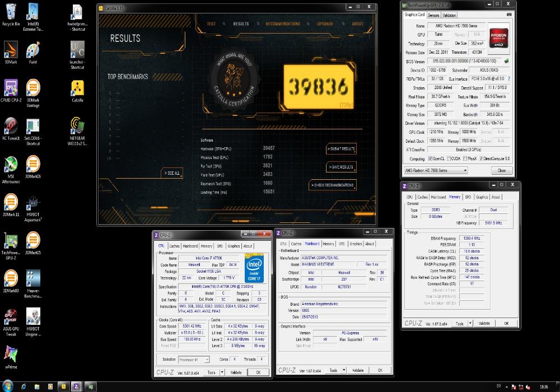This screenshot has width=560, height=392.
Task: Launch the HWBOT Unigine desktop icon
Action: click(x=33, y=322)
